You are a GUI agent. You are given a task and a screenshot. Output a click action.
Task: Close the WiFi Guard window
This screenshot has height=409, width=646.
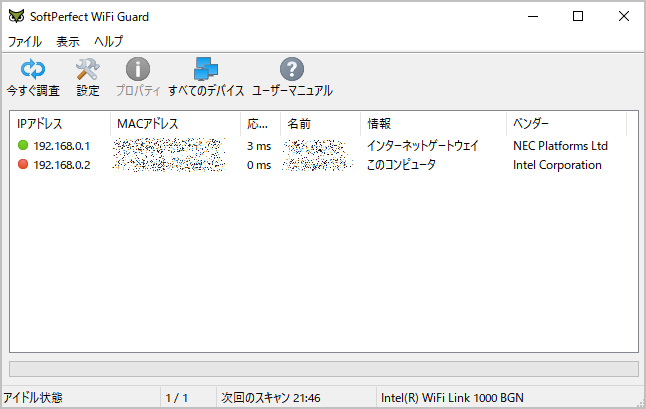pos(624,16)
